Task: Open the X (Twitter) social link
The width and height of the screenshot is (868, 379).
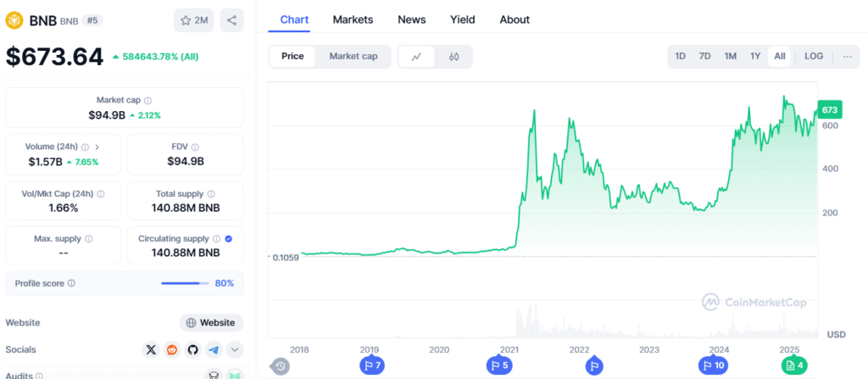Action: click(x=151, y=349)
